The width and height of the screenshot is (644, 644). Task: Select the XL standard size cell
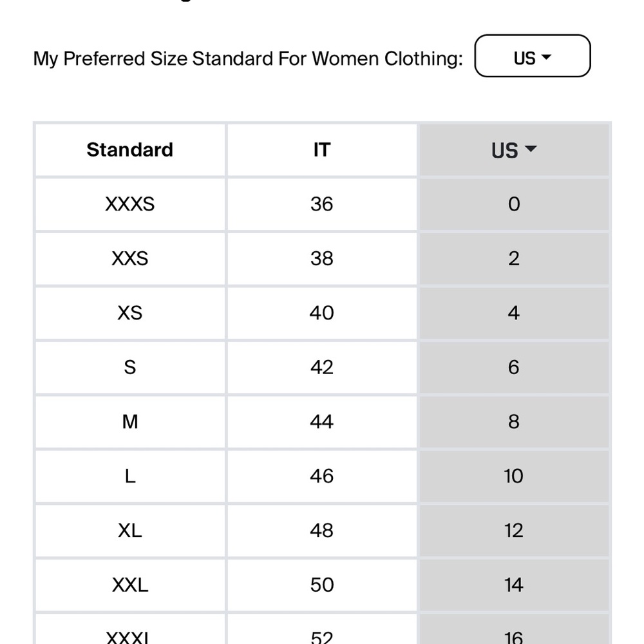[x=130, y=531]
